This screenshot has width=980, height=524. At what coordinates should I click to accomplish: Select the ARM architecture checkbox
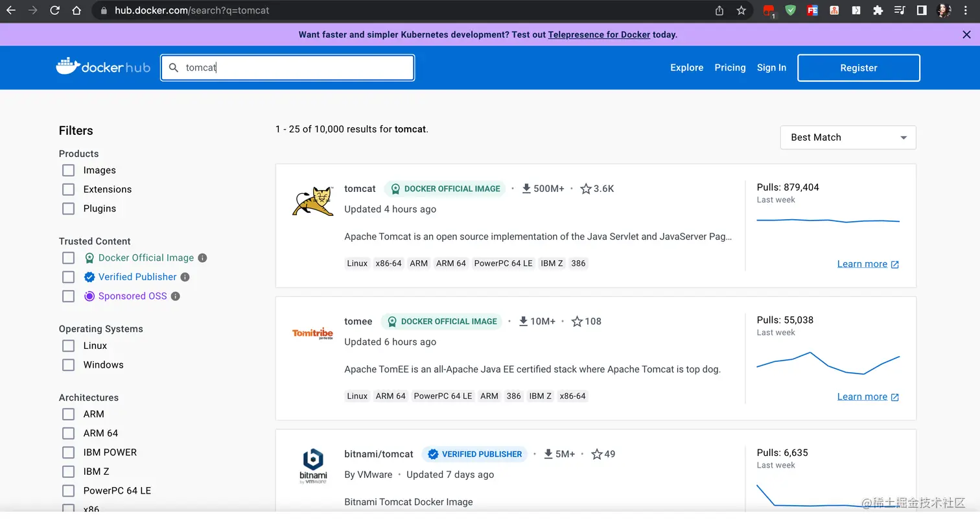tap(68, 414)
